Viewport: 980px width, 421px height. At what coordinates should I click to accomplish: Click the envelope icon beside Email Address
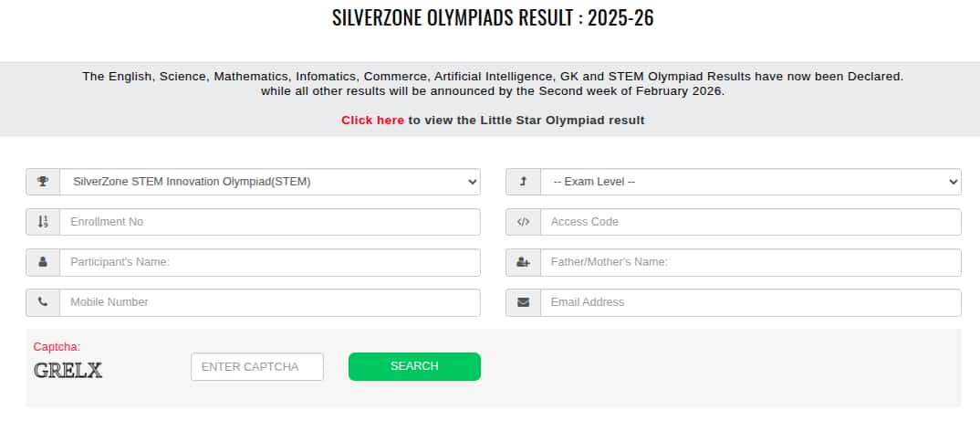(523, 302)
